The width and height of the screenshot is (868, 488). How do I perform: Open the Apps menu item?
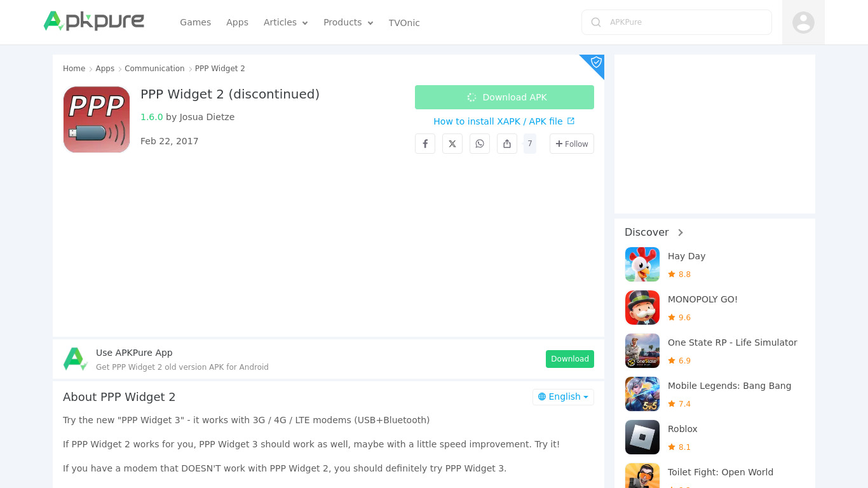pos(237,22)
